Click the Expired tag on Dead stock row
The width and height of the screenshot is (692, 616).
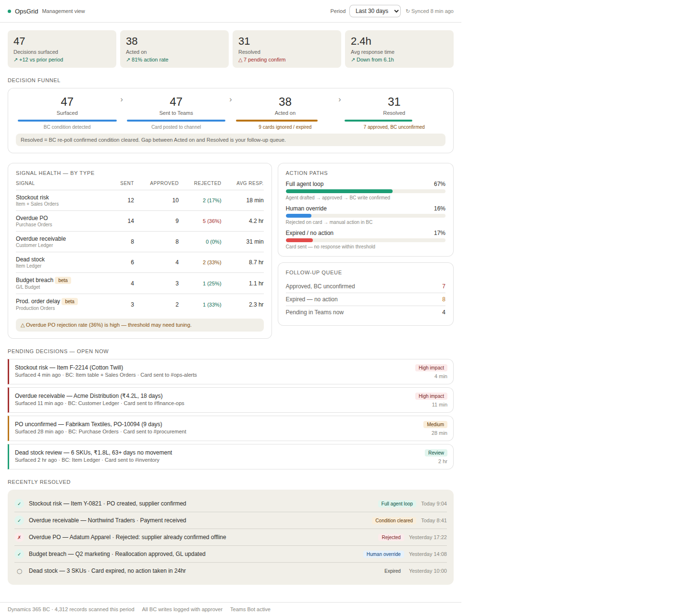(x=393, y=571)
